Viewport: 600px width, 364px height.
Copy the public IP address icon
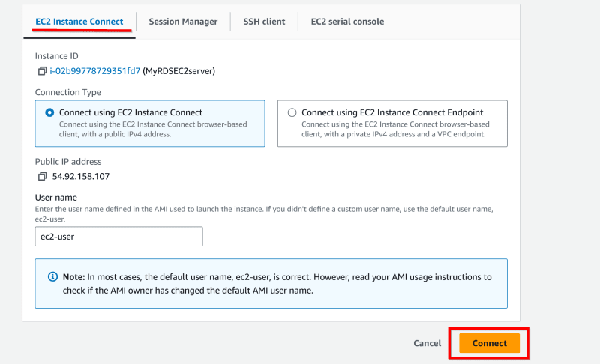42,176
